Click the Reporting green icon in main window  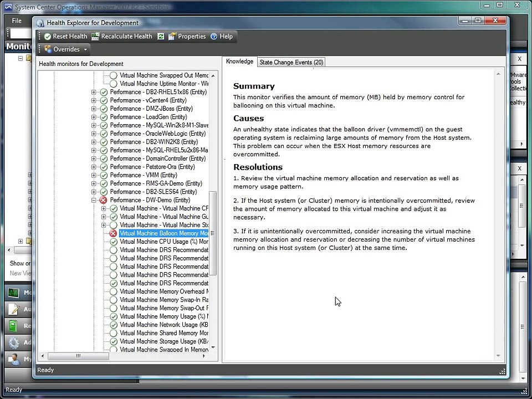pyautogui.click(x=13, y=326)
